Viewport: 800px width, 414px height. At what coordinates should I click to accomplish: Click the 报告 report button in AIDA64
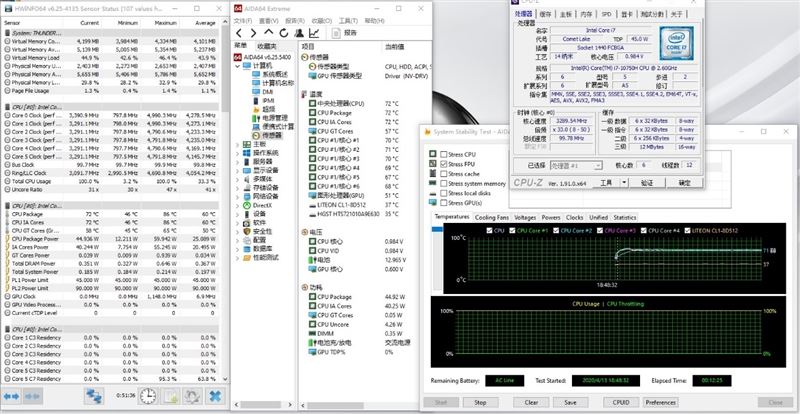(345, 33)
